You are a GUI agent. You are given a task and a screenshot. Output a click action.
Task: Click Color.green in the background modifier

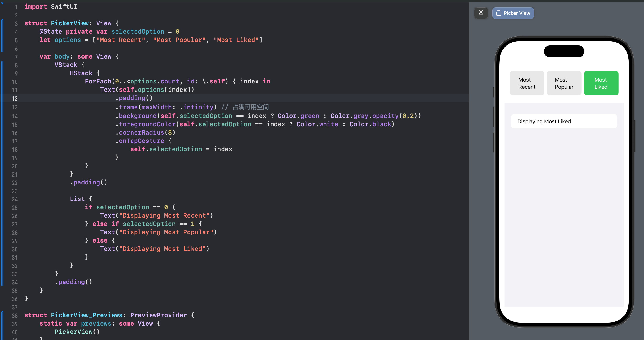pyautogui.click(x=298, y=116)
